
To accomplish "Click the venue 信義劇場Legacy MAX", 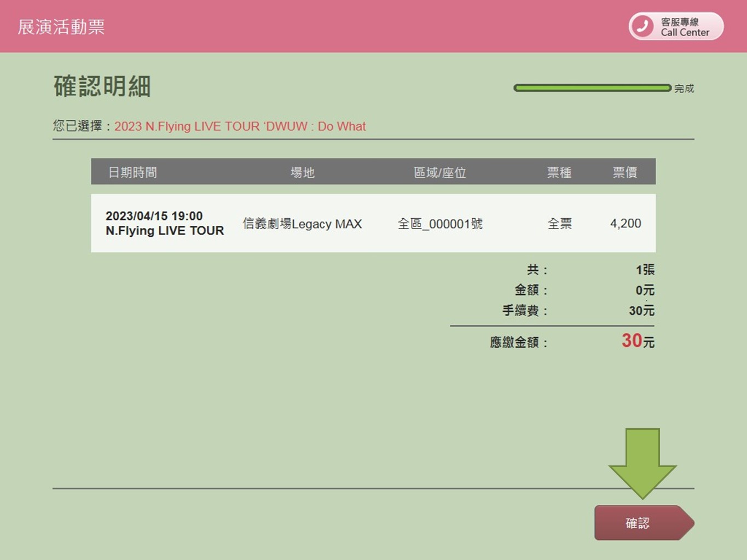I will (303, 224).
